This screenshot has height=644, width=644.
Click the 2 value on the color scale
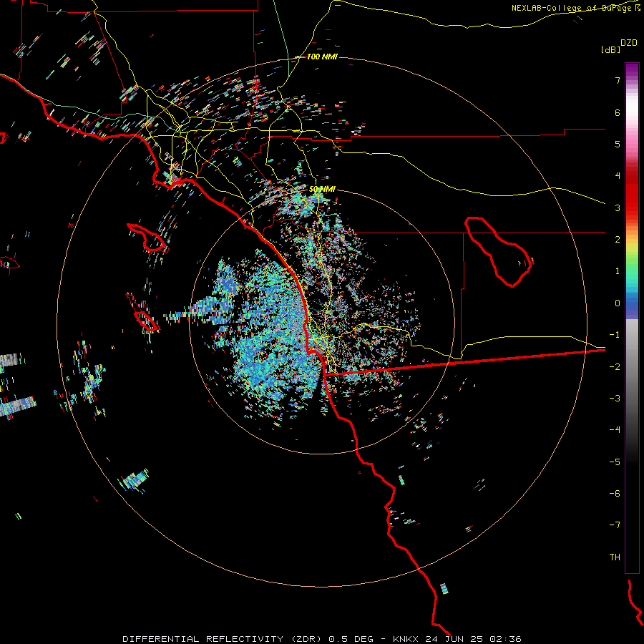click(x=618, y=240)
